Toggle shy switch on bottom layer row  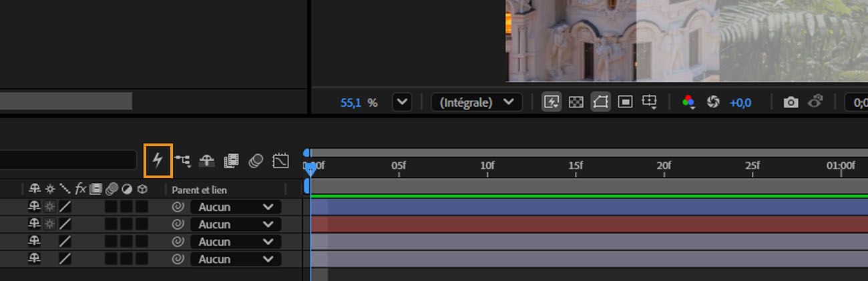click(x=34, y=259)
